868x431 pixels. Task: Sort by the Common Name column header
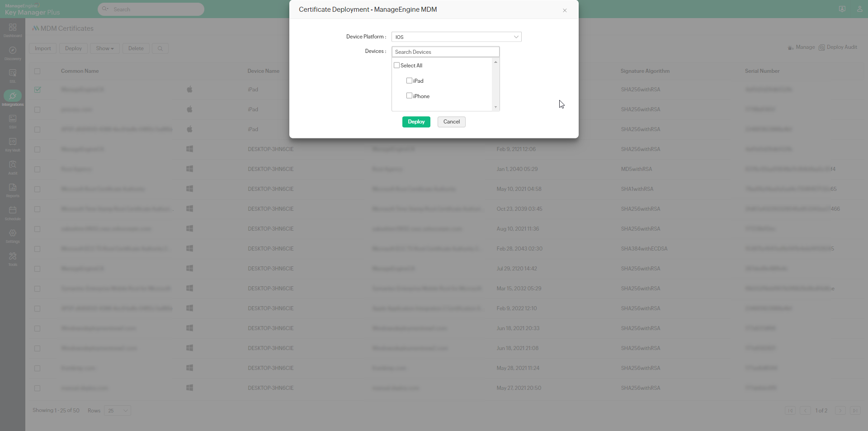click(x=80, y=71)
